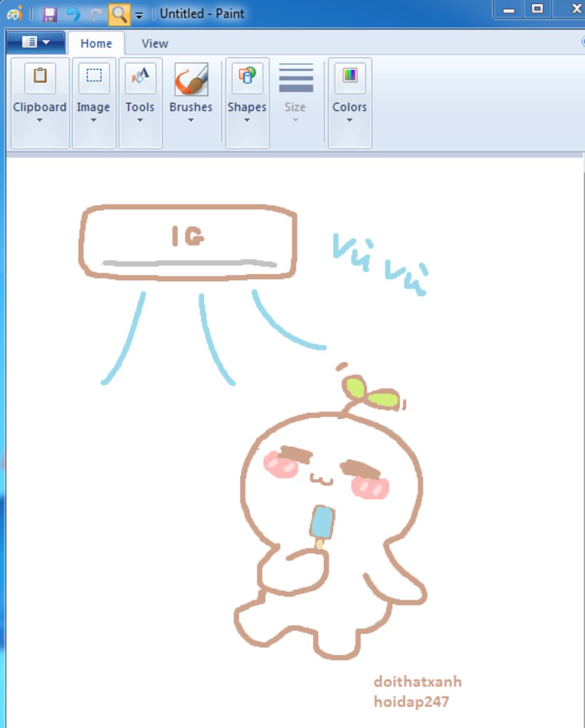Click the Colors palette icon
The height and width of the screenshot is (728, 585).
pyautogui.click(x=349, y=77)
